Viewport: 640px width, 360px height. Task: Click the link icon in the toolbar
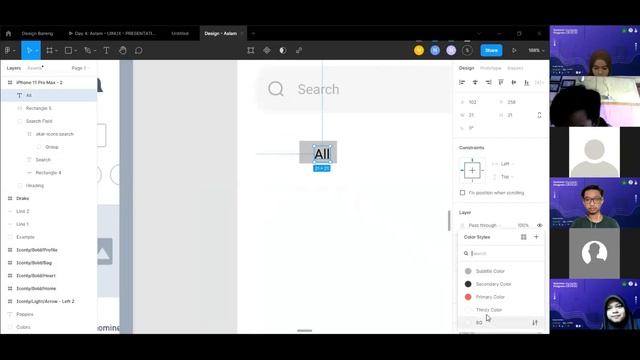[x=299, y=50]
